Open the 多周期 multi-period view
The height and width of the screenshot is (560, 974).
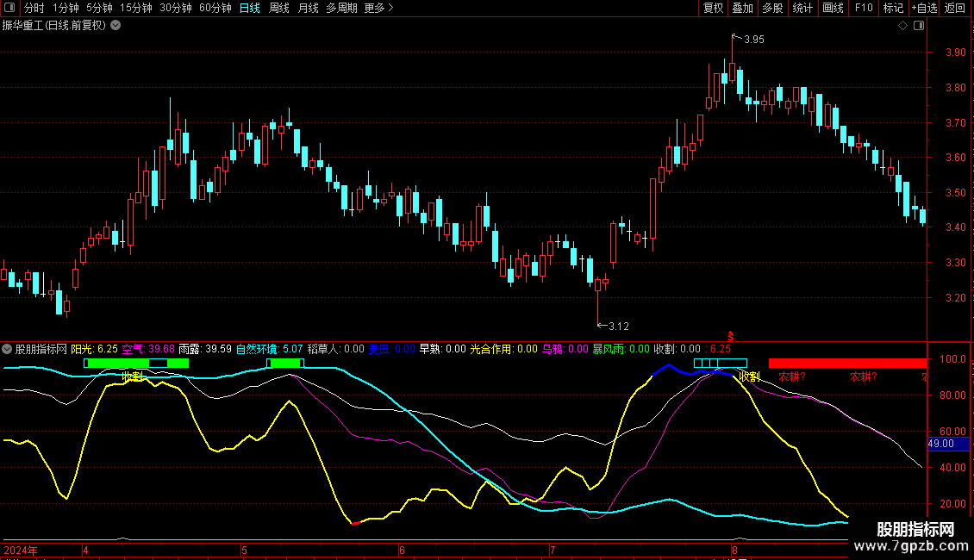click(341, 8)
